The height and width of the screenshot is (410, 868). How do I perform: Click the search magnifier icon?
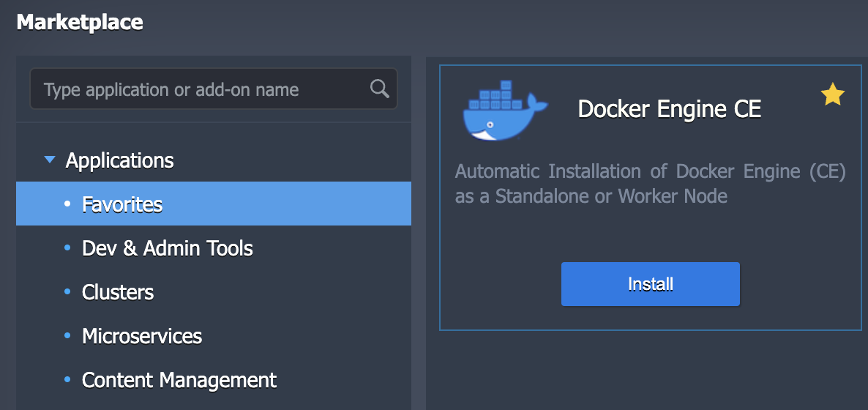[380, 89]
